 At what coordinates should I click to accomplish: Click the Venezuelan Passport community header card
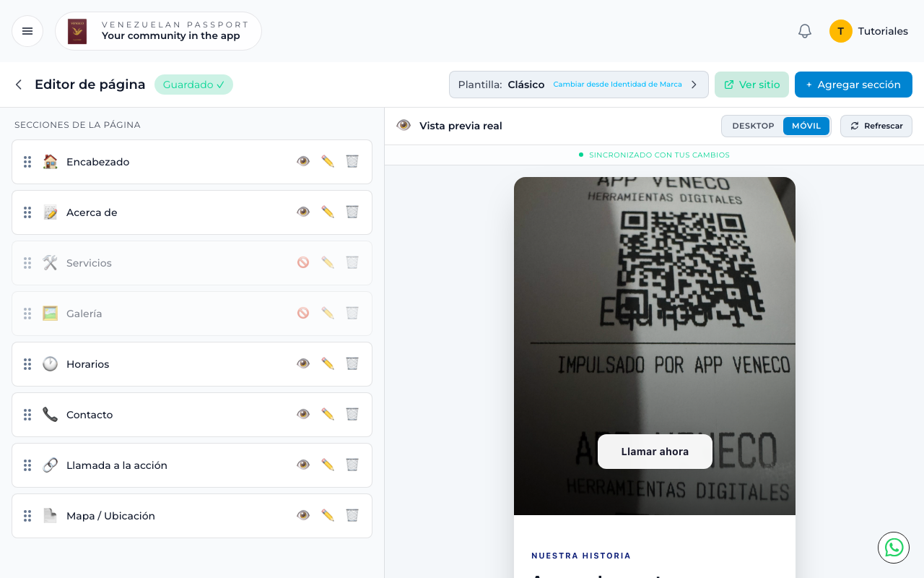coord(158,31)
